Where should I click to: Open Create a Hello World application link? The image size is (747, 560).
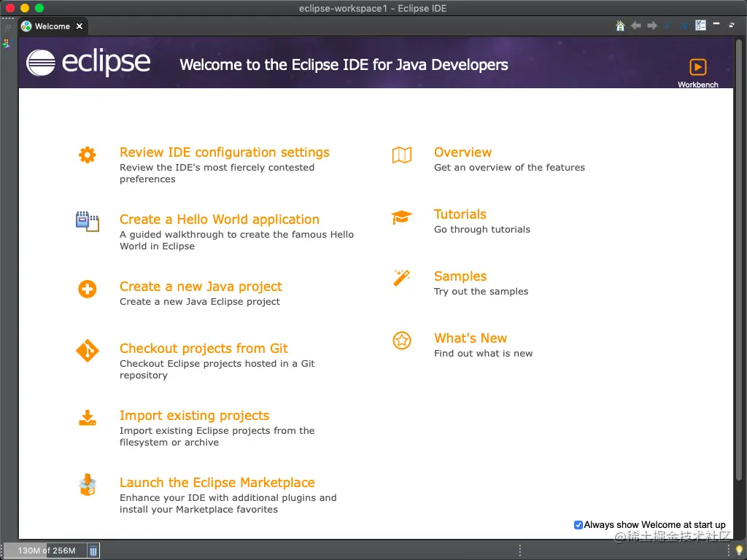(x=219, y=219)
